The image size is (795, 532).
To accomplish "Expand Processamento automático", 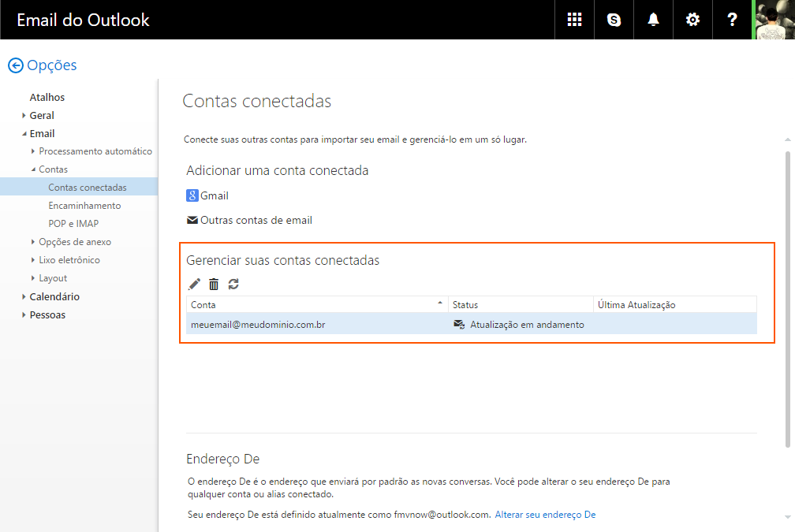I will click(x=33, y=151).
